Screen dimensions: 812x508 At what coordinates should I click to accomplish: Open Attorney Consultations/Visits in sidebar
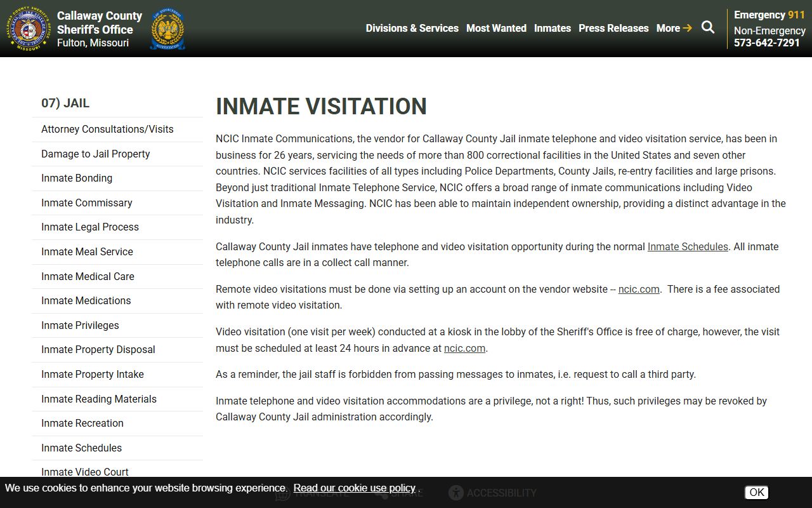tap(117, 129)
